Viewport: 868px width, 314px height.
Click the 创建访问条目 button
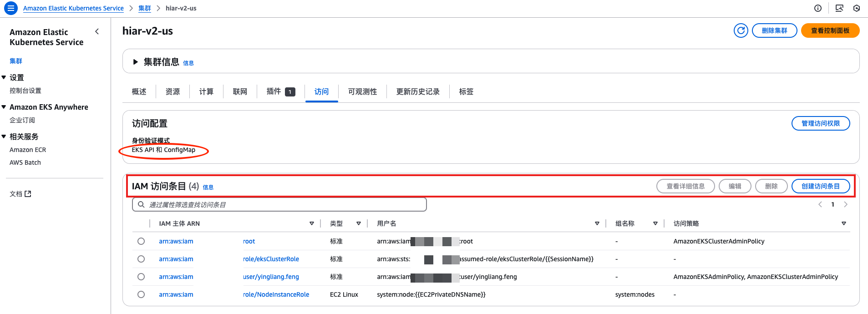pos(821,186)
